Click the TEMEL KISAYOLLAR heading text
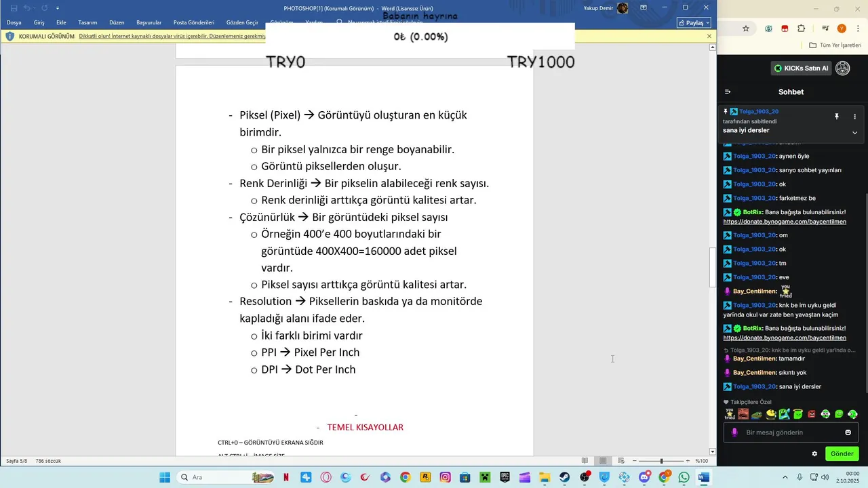The width and height of the screenshot is (868, 488). tap(366, 428)
